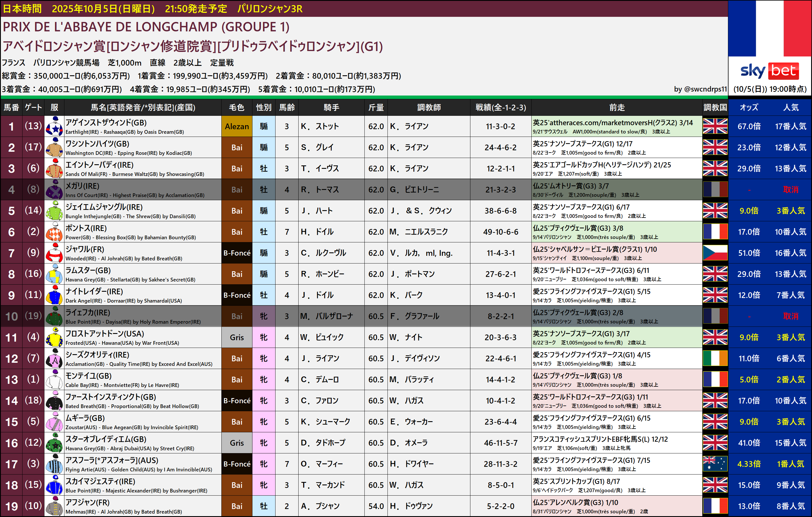
Task: Click the French flag in モンテイユ row
Action: click(715, 379)
